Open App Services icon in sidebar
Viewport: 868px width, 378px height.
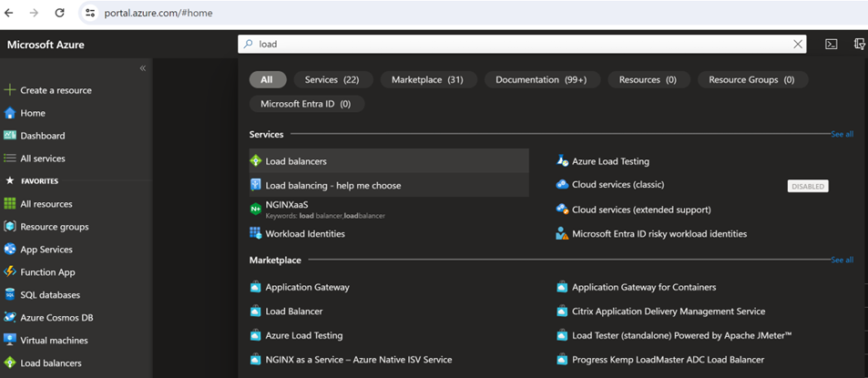(9, 249)
